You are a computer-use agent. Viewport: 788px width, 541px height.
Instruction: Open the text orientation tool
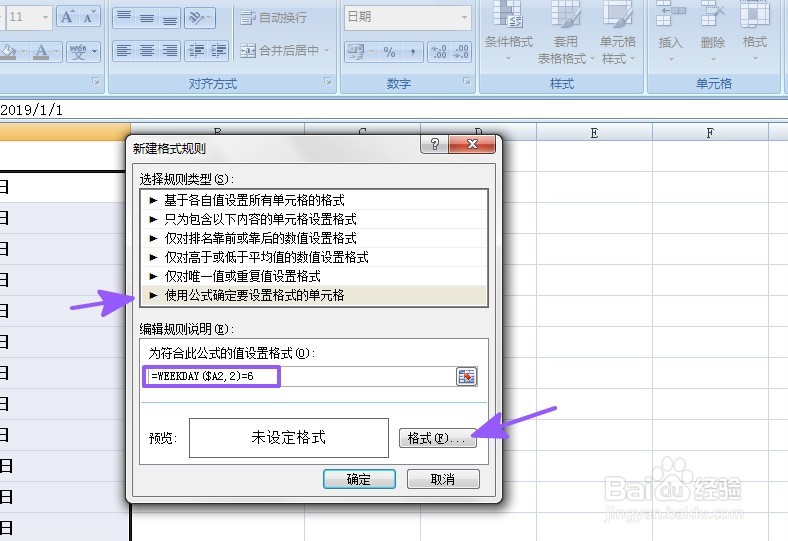point(195,18)
